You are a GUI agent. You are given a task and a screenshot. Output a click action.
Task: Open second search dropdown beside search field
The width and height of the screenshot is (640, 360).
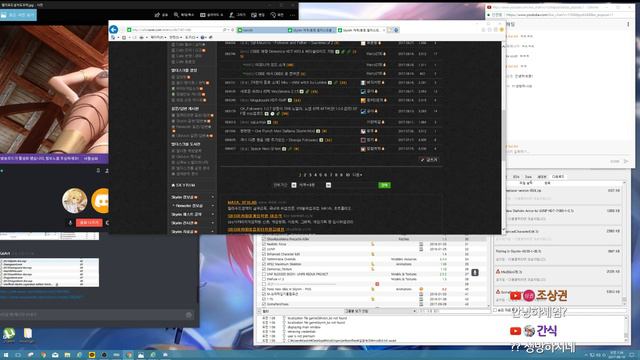[x=328, y=185]
